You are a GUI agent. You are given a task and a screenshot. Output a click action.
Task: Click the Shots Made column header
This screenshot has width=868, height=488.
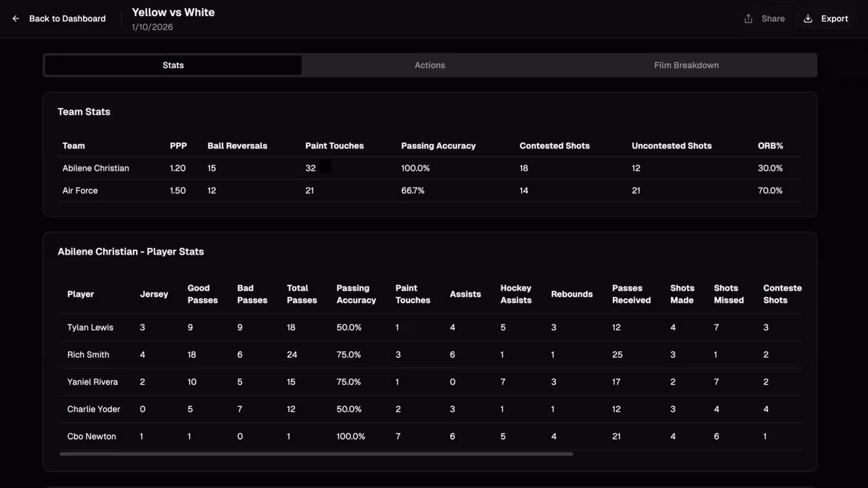coord(682,294)
